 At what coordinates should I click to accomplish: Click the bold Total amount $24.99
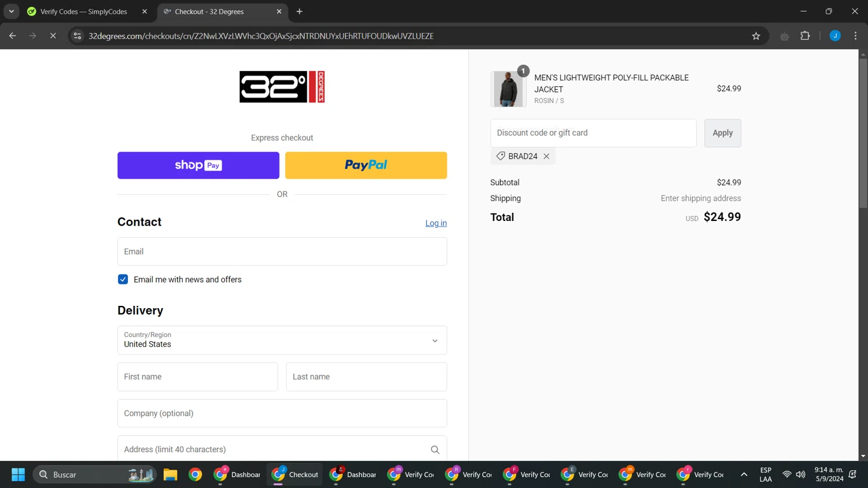pos(722,217)
